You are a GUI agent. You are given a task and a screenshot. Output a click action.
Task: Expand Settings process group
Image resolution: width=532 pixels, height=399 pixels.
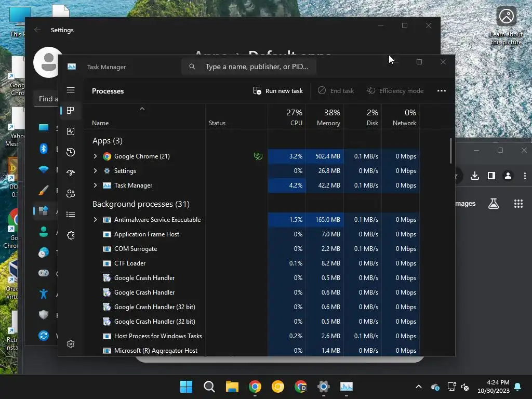tap(96, 170)
